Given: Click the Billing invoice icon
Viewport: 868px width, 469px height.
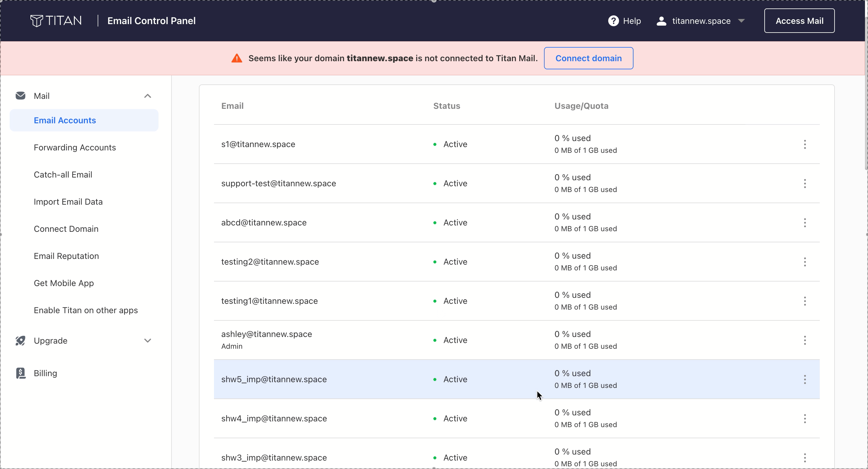Looking at the screenshot, I should pyautogui.click(x=21, y=373).
